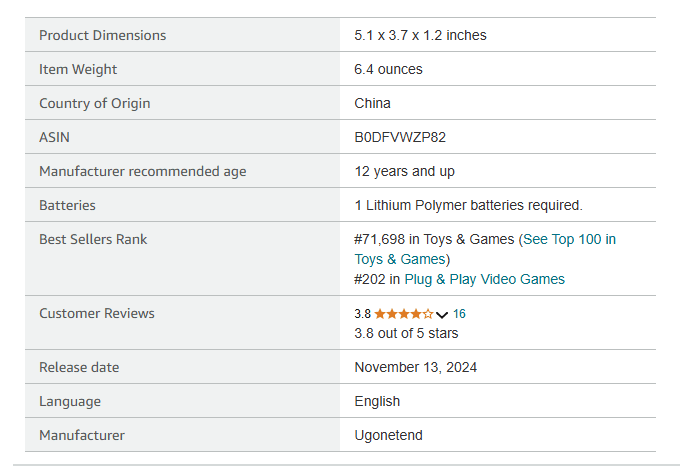The width and height of the screenshot is (680, 474).
Task: Click the November 13, 2024 release date
Action: 415,367
